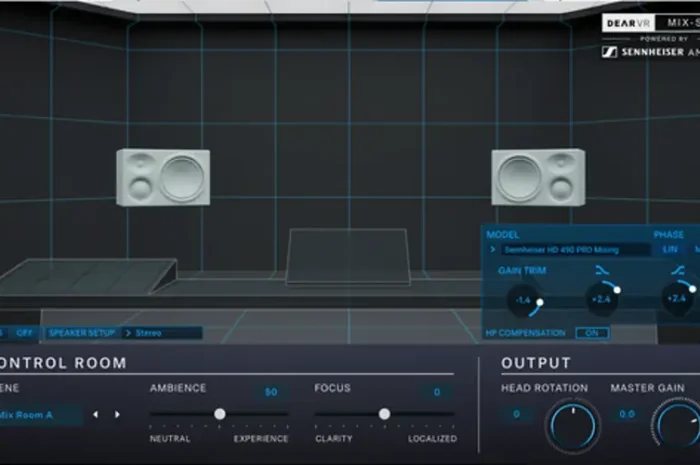Click the Focus slider handle
This screenshot has height=465, width=700.
click(384, 414)
